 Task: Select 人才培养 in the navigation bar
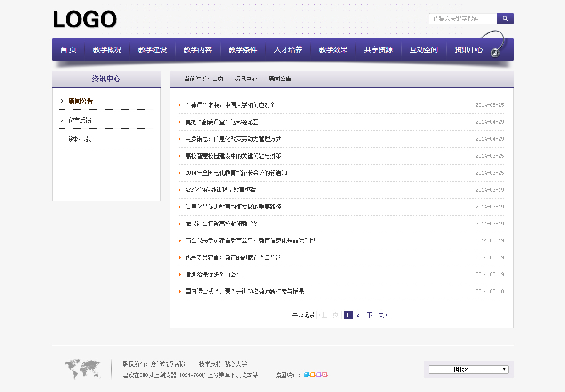tap(288, 50)
